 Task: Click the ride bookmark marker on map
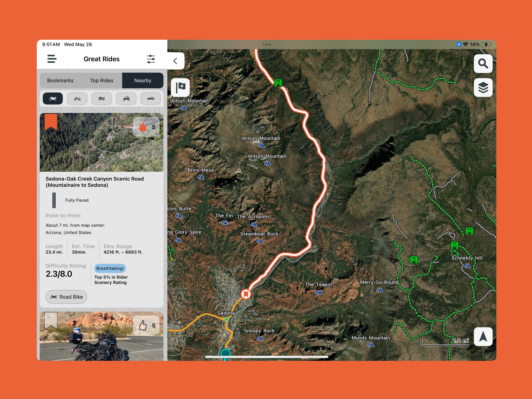[246, 294]
